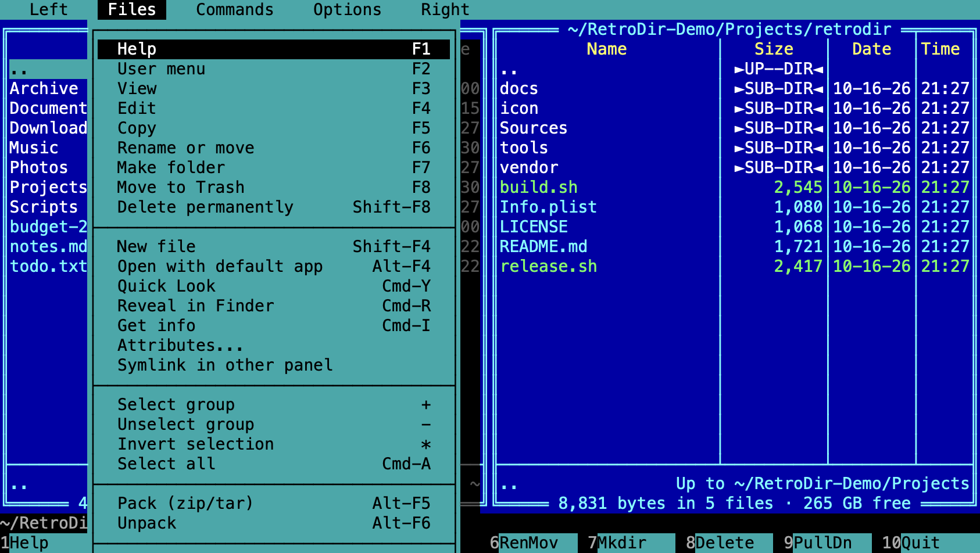Select Pack (zip/tar)
The width and height of the screenshot is (980, 553).
pyautogui.click(x=274, y=504)
